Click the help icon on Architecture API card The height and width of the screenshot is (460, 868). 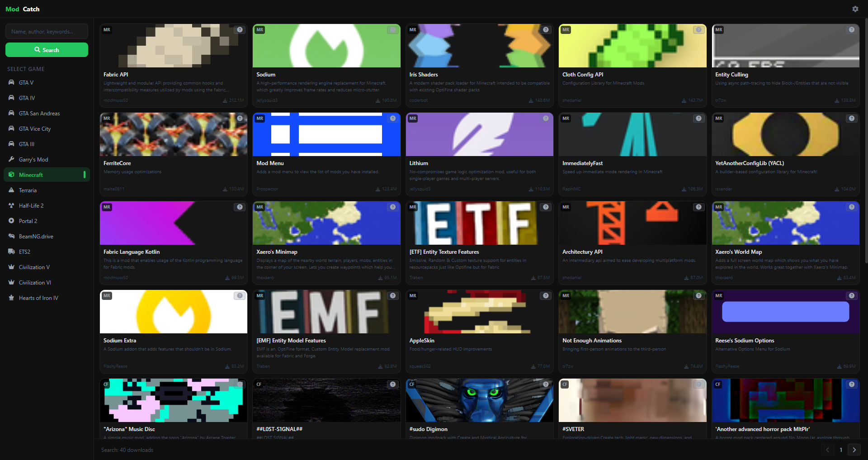pyautogui.click(x=699, y=207)
